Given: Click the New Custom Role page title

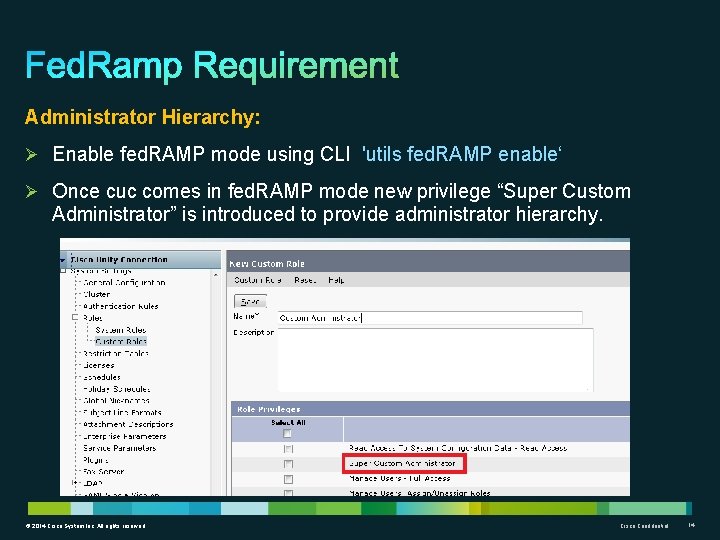Looking at the screenshot, I should [267, 264].
